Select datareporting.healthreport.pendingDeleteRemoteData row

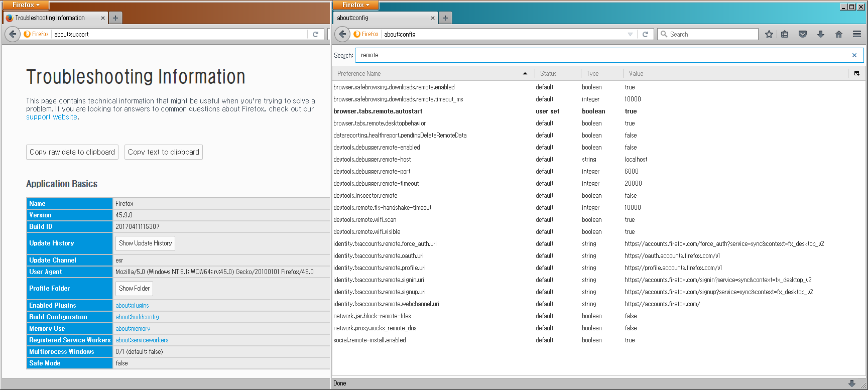(x=599, y=136)
